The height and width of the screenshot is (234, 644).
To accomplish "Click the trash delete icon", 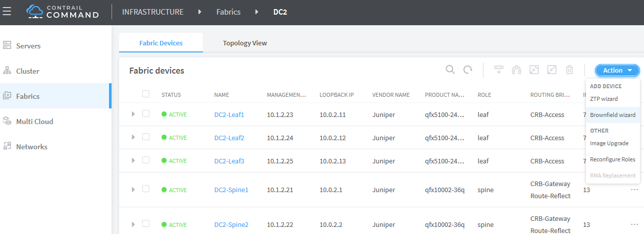I will [x=569, y=70].
